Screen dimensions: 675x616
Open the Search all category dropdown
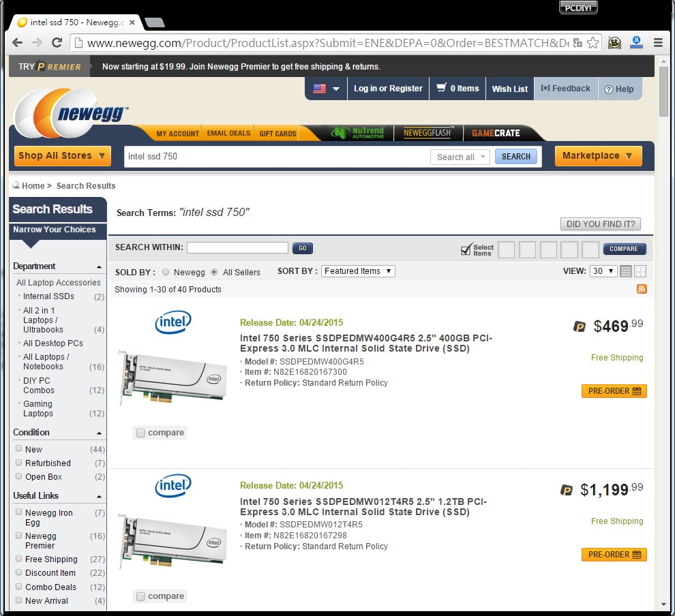[x=460, y=157]
